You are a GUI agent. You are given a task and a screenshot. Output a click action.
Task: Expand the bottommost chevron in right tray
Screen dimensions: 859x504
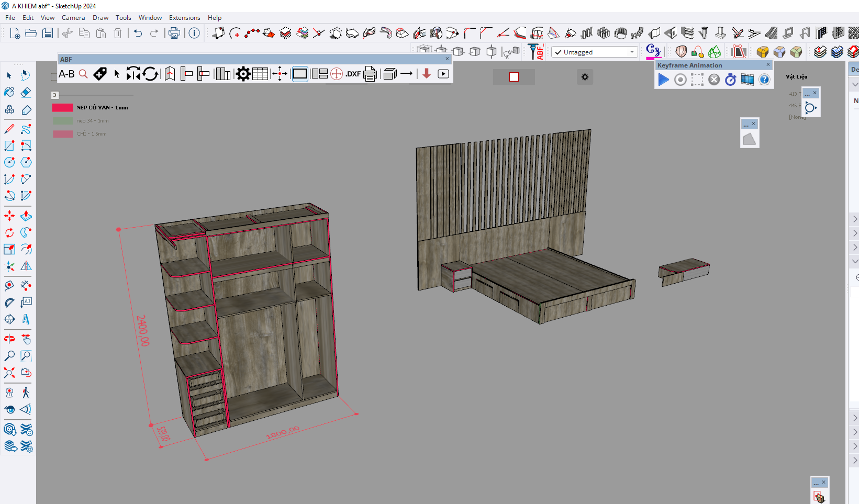(x=854, y=461)
